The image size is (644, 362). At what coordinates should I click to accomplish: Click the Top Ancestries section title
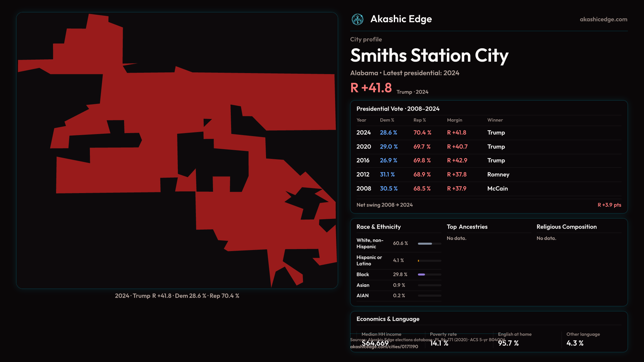(x=467, y=227)
